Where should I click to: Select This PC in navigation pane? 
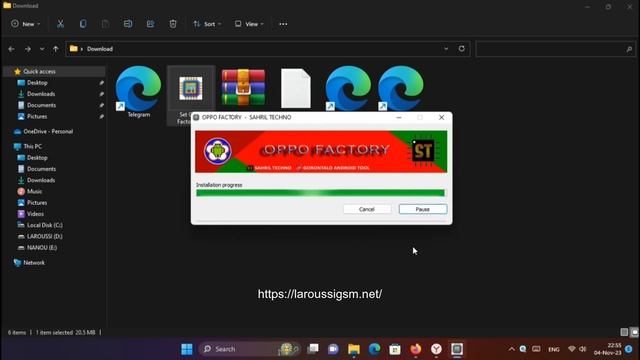pyautogui.click(x=32, y=146)
